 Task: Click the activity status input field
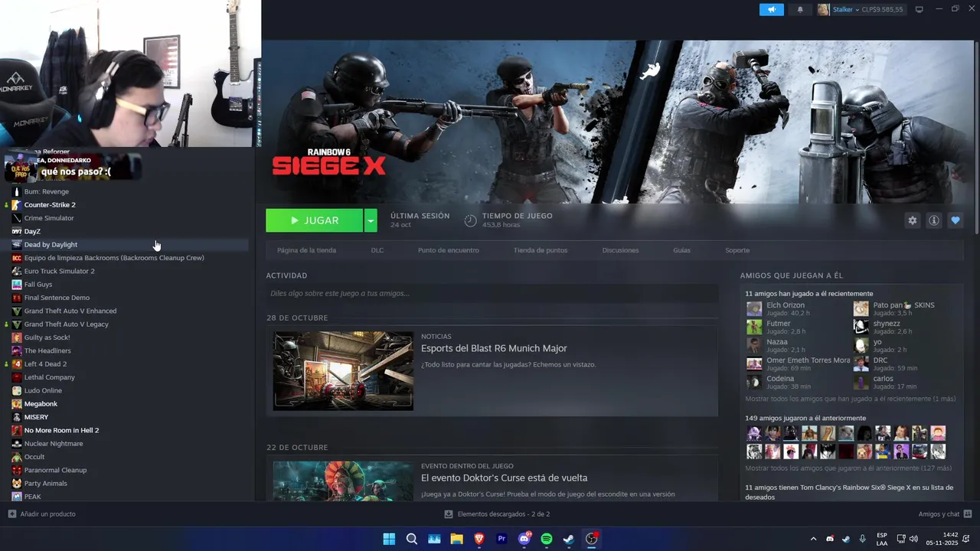pos(492,293)
